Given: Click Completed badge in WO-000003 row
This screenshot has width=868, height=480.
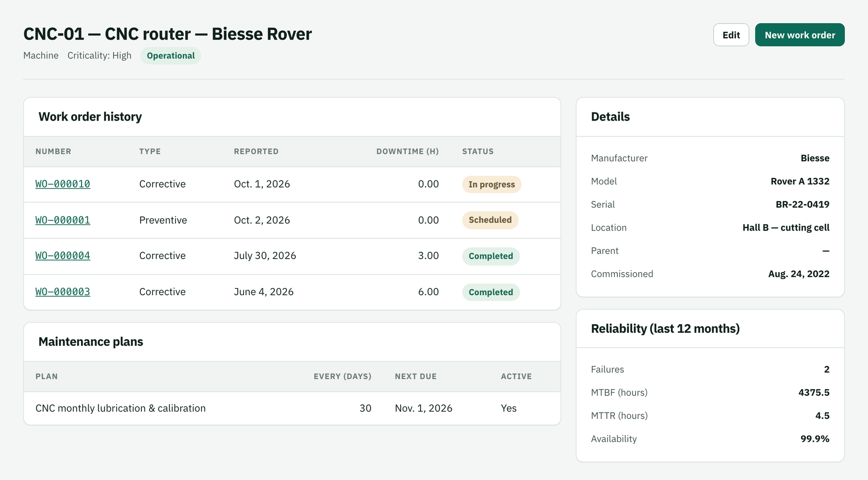Looking at the screenshot, I should point(490,292).
